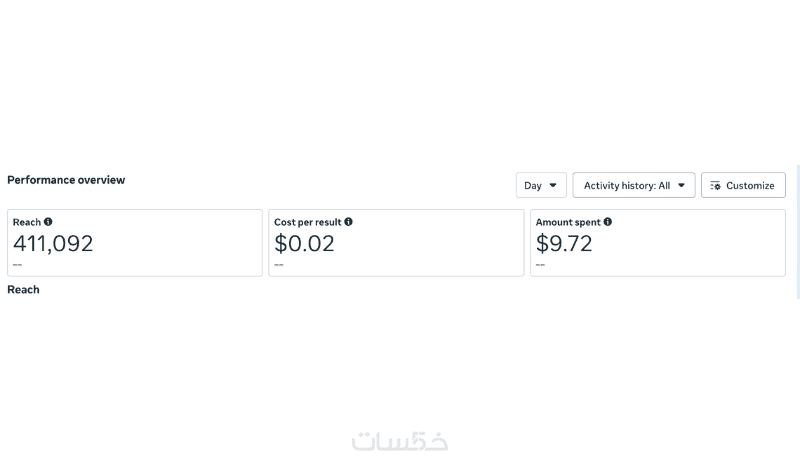Expand the Activity history: All dropdown
The height and width of the screenshot is (460, 800).
633,185
